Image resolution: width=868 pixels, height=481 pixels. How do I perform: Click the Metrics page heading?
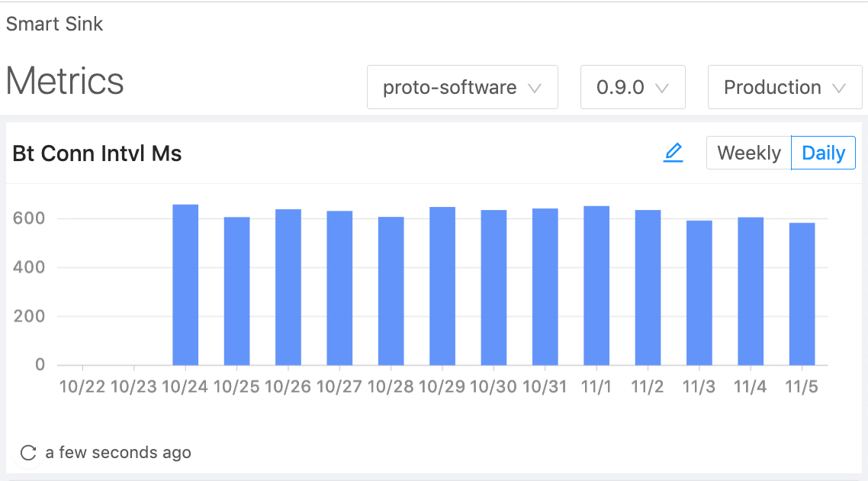pyautogui.click(x=65, y=81)
